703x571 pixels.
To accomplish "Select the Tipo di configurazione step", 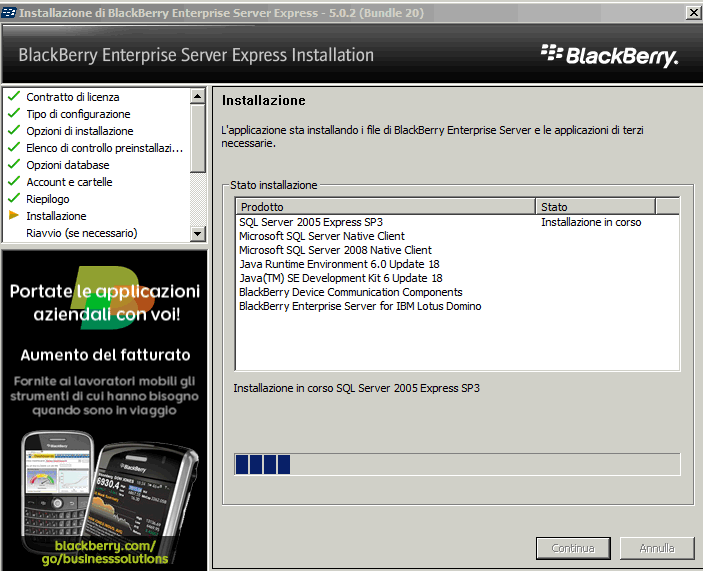I will click(x=78, y=114).
